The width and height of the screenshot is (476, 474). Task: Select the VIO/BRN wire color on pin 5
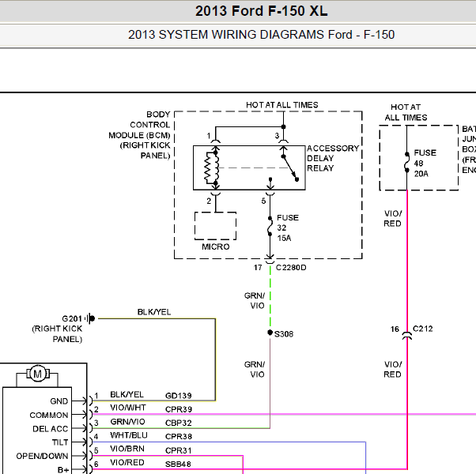point(127,449)
